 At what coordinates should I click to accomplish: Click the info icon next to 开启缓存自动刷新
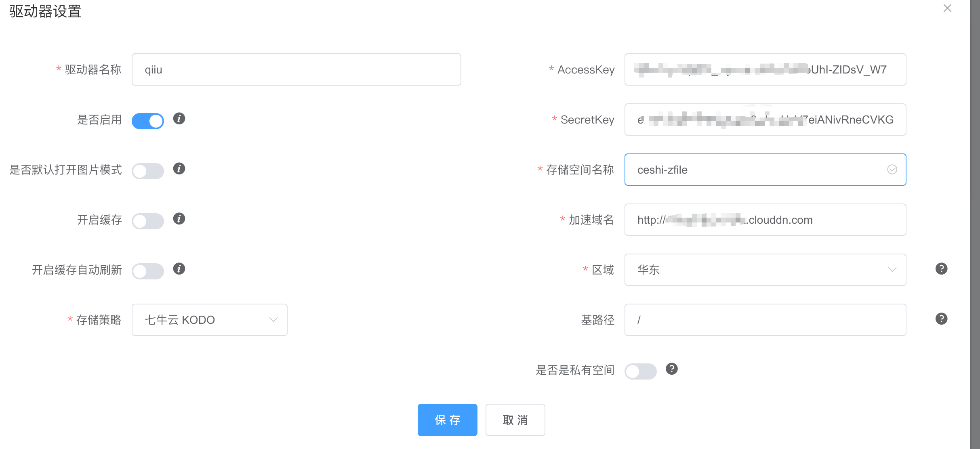pos(179,269)
